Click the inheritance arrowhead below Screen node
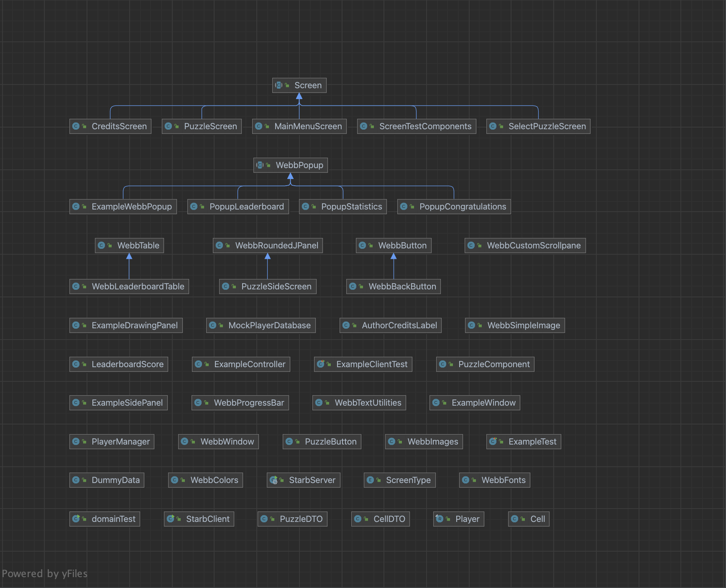Image resolution: width=726 pixels, height=588 pixels. click(x=299, y=96)
